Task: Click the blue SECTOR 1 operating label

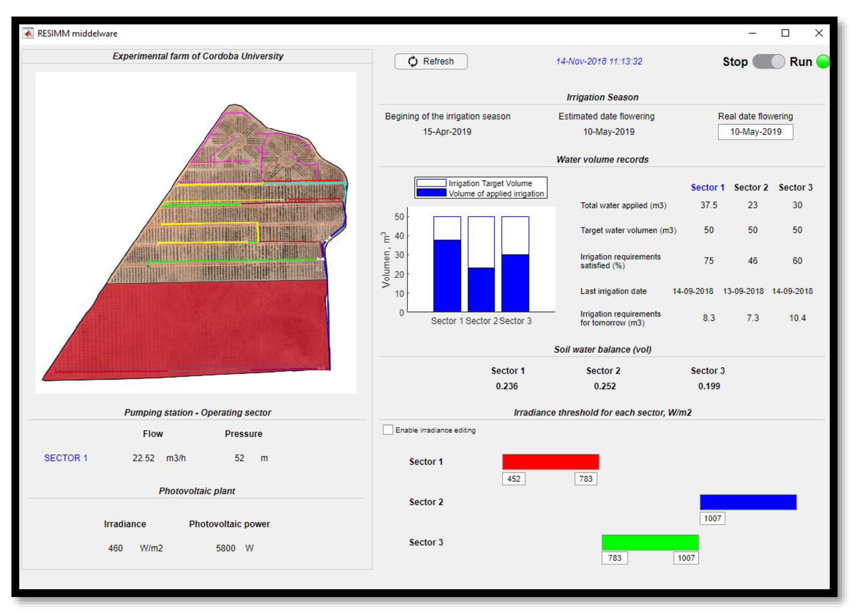Action: [66, 458]
